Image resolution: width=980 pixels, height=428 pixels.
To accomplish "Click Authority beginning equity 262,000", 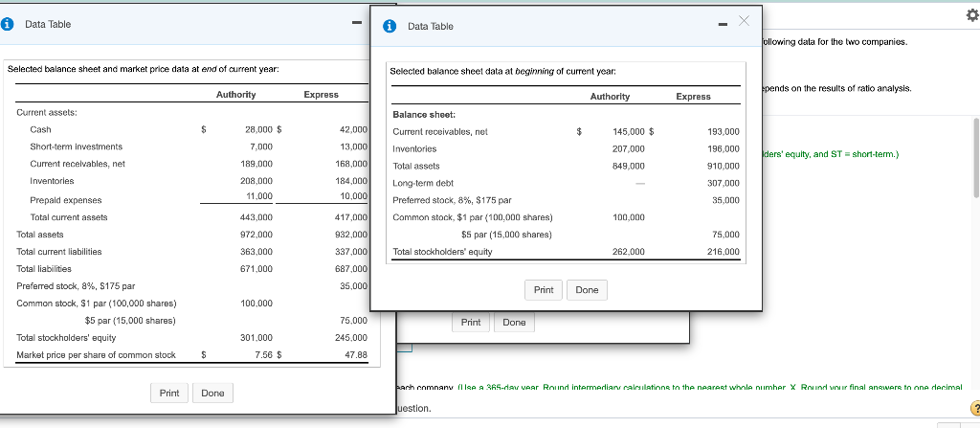I will [628, 252].
